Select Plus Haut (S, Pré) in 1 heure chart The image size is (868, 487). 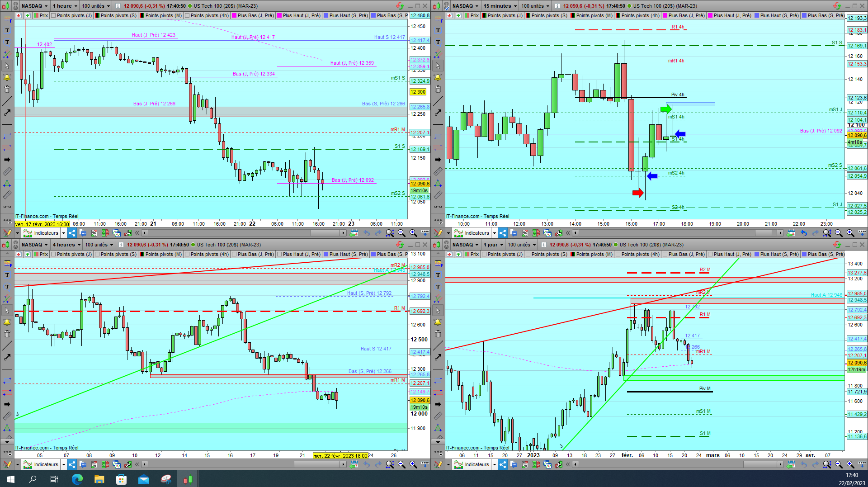tap(345, 15)
